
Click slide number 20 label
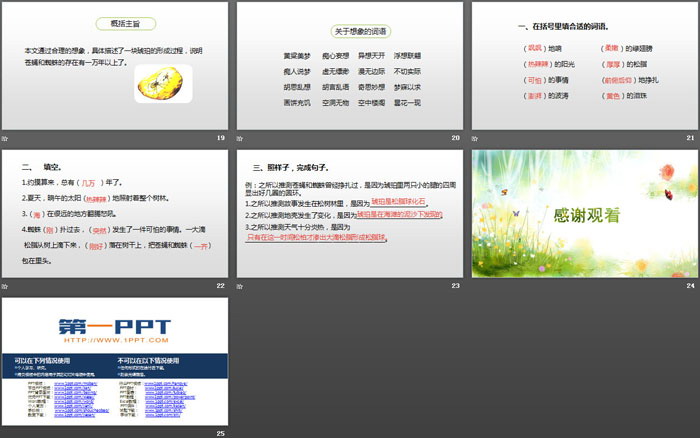click(x=456, y=137)
